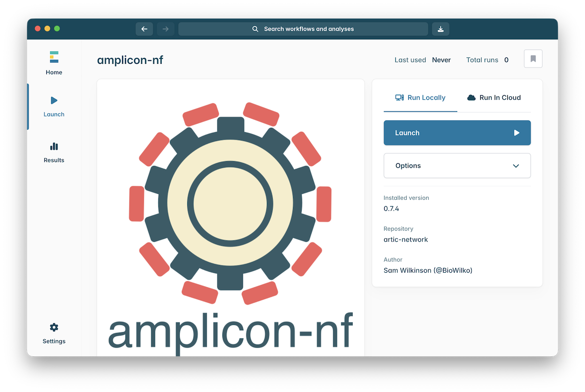The height and width of the screenshot is (392, 585).
Task: Click the forward arrow navigation button
Action: 166,29
